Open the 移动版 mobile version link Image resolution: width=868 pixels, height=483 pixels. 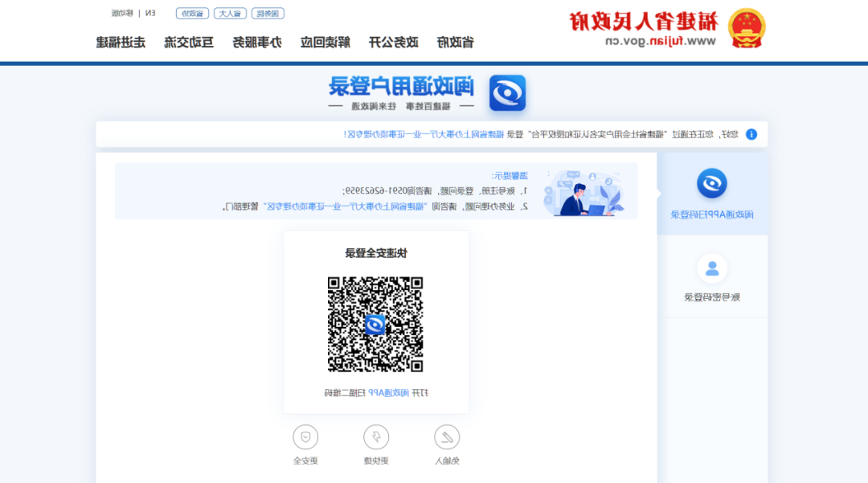pos(122,14)
